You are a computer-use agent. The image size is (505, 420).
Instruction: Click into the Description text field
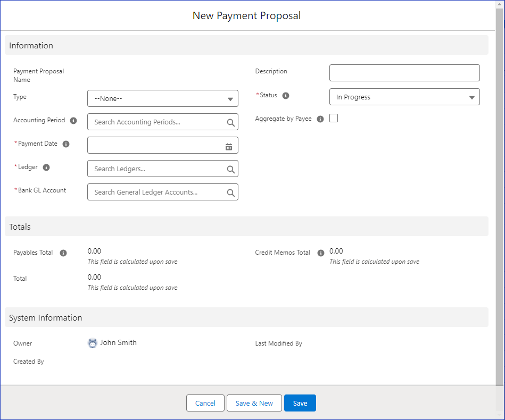coord(404,73)
